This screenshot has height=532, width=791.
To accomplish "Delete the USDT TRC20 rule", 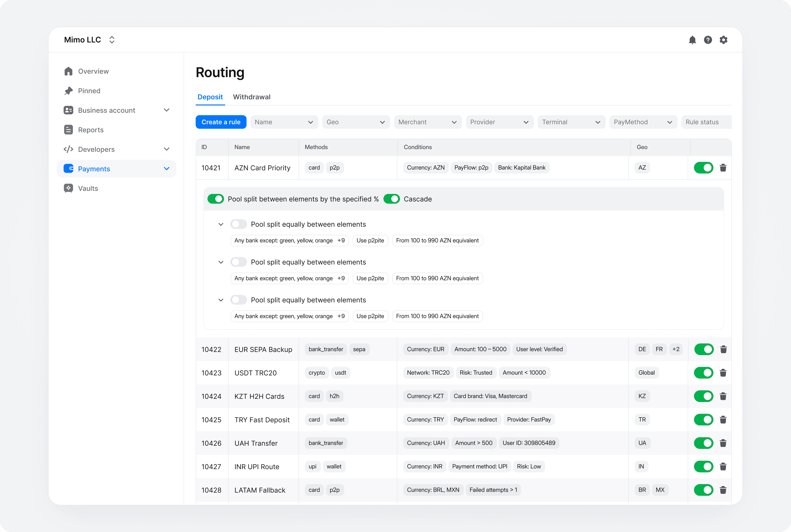I will (723, 373).
